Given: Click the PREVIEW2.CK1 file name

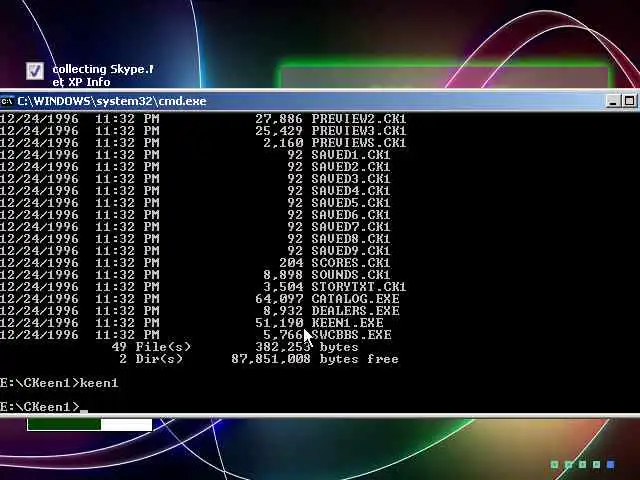Looking at the screenshot, I should [x=359, y=119].
